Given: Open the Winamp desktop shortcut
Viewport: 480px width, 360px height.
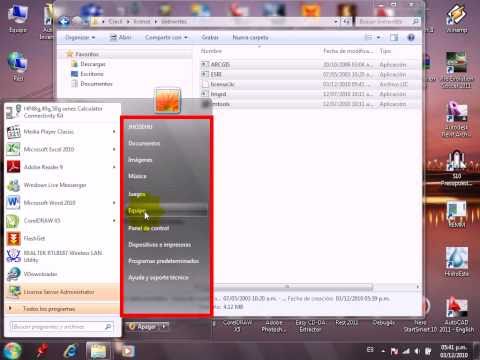Looking at the screenshot, I should (456, 19).
